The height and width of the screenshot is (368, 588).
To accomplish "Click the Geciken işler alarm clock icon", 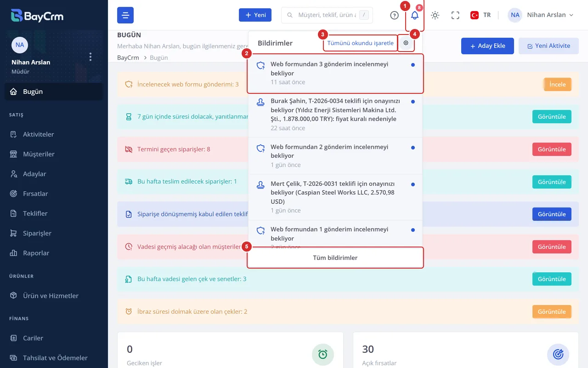I will 323,354.
